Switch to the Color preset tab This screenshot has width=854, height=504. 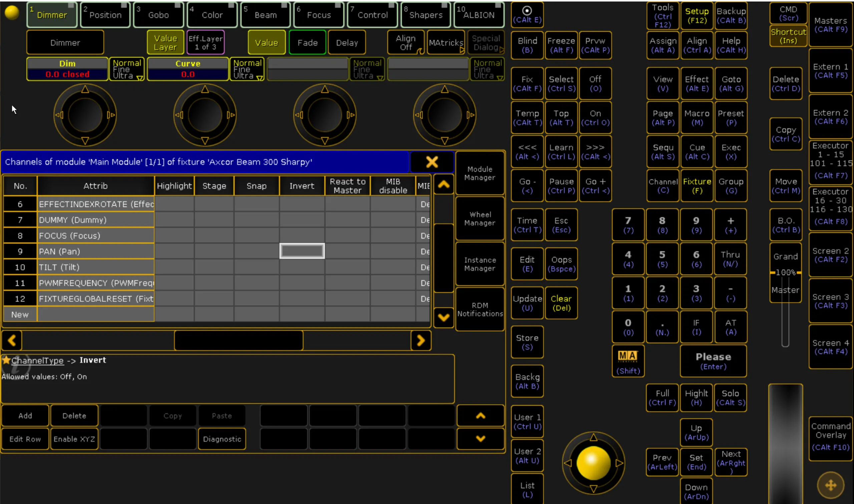coord(212,15)
